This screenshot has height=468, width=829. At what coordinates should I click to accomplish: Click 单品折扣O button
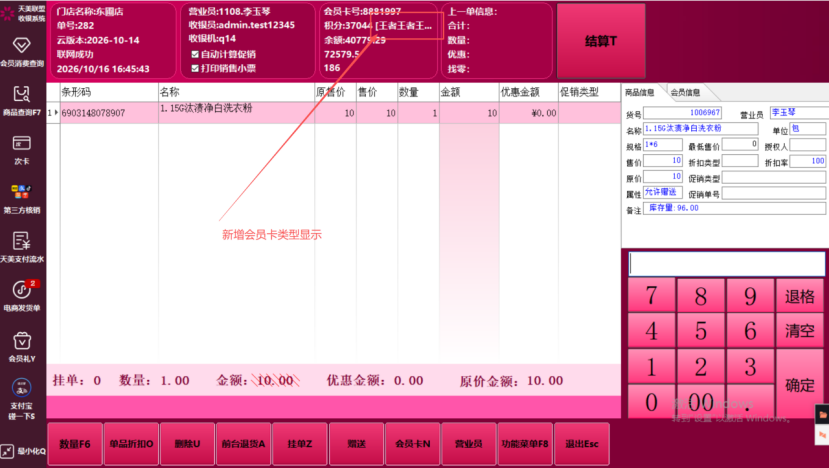131,444
